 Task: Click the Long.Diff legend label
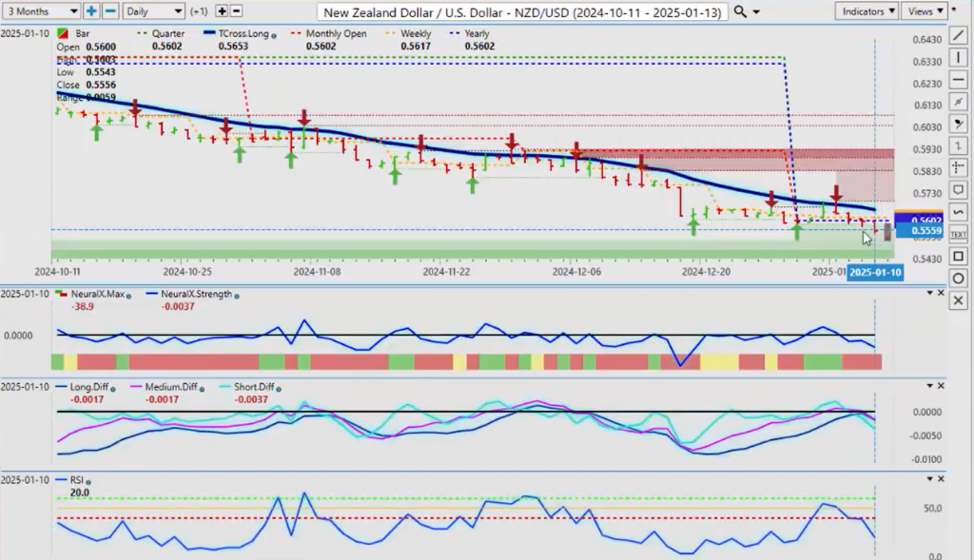coord(89,387)
